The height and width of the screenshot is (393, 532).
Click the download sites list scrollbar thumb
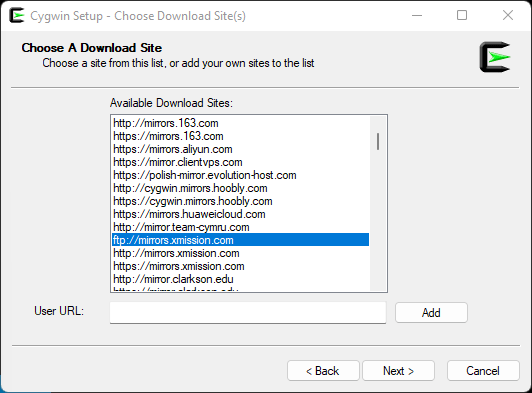pyautogui.click(x=378, y=141)
